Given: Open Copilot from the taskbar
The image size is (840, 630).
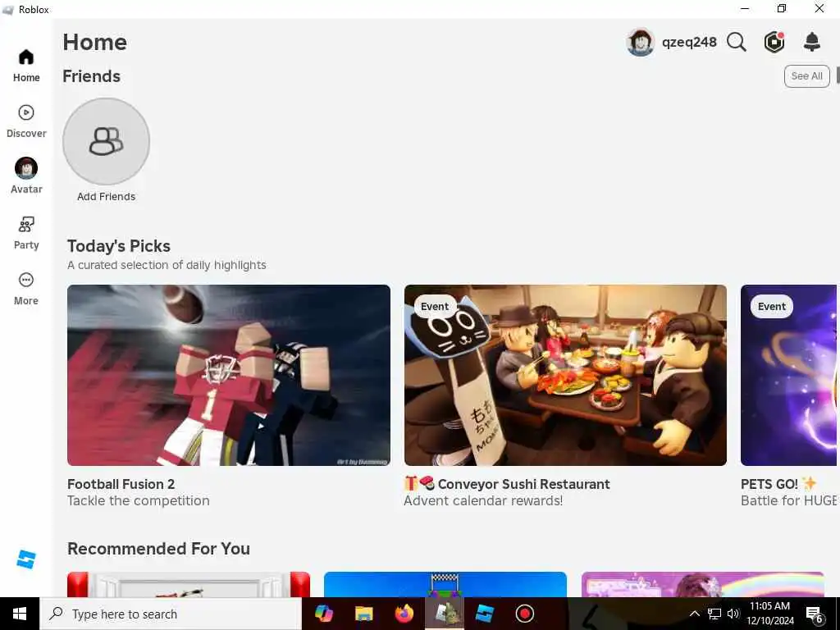Looking at the screenshot, I should (323, 614).
